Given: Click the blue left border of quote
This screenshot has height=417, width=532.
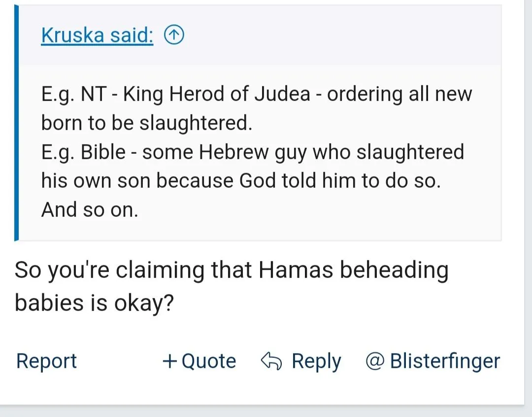Looking at the screenshot, I should 17,123.
